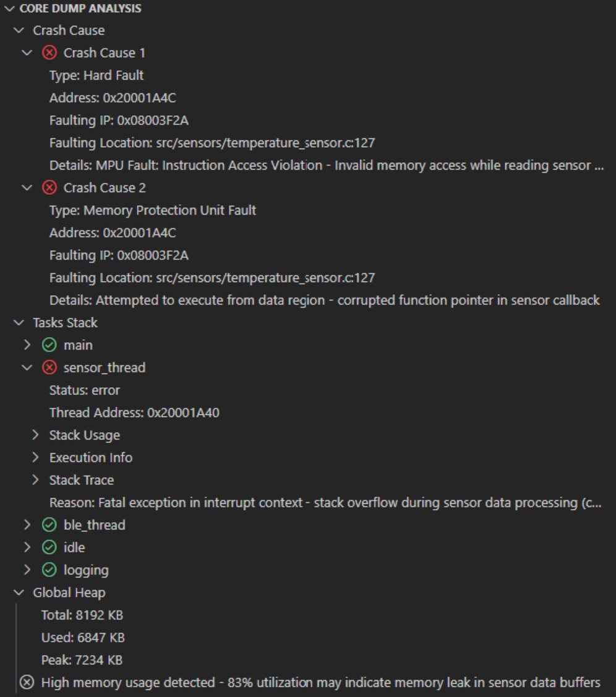Click the green check icon next to ble_thread
Image resolution: width=616 pixels, height=697 pixels.
click(49, 525)
